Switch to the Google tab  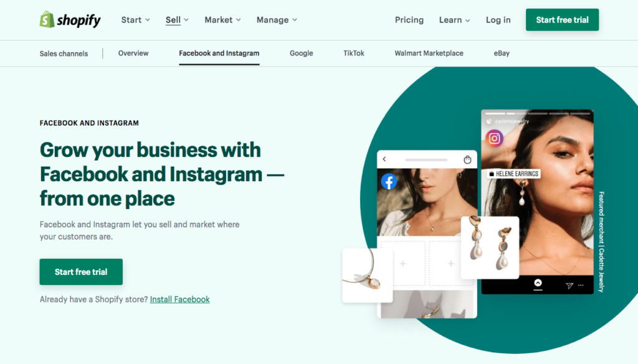301,54
